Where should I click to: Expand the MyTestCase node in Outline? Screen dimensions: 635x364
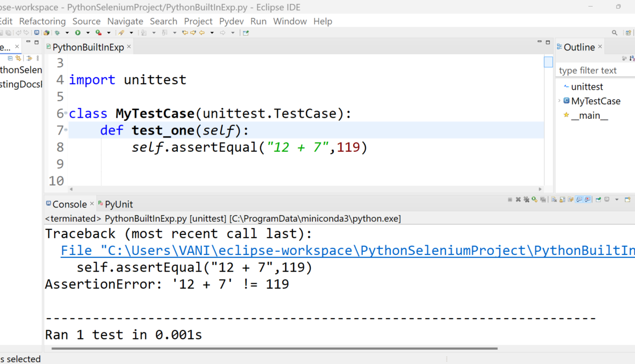(x=559, y=101)
